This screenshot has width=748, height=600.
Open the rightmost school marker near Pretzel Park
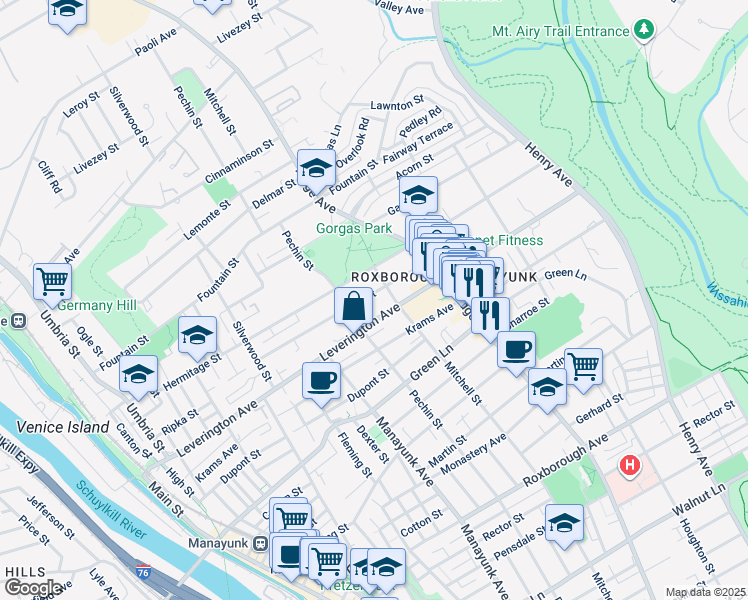(x=386, y=569)
